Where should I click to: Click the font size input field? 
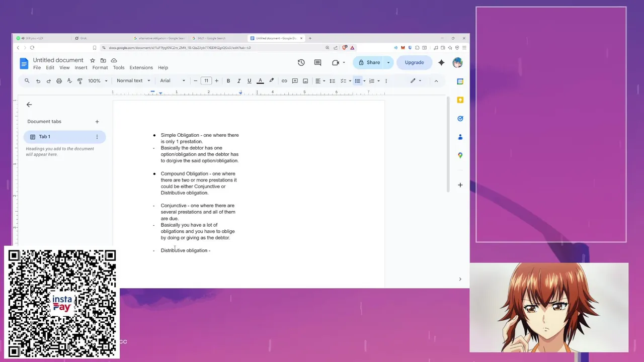pyautogui.click(x=206, y=81)
